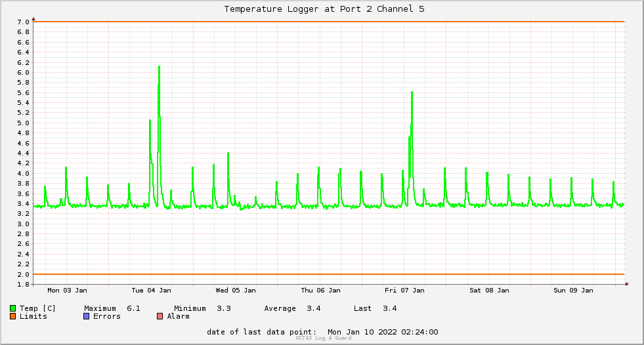
Task: Click the highest temperature peak on Tue 04 Jan
Action: click(x=159, y=68)
